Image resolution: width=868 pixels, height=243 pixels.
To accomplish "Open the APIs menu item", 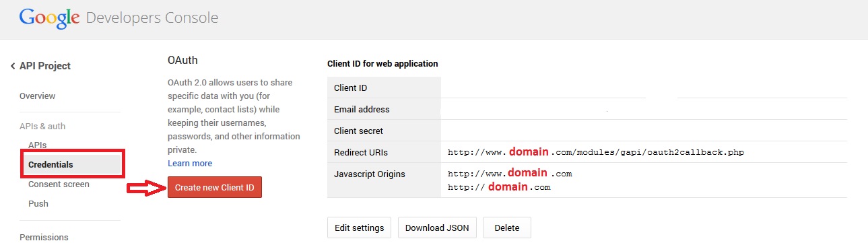I will [37, 145].
